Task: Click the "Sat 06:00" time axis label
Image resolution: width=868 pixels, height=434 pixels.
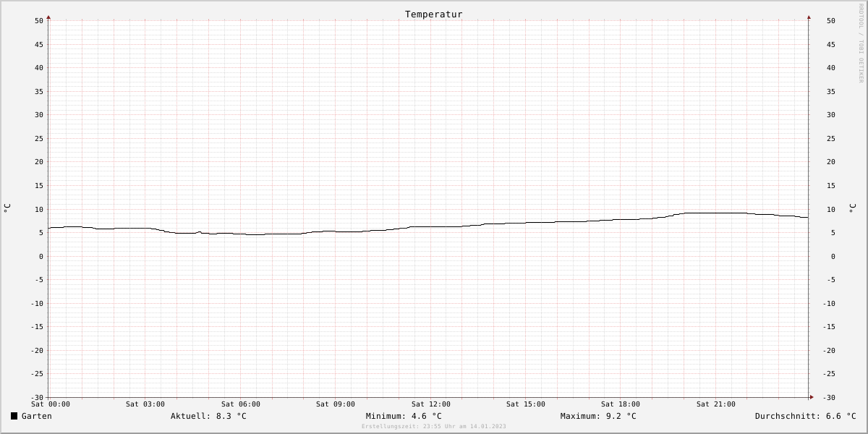Action: point(241,404)
